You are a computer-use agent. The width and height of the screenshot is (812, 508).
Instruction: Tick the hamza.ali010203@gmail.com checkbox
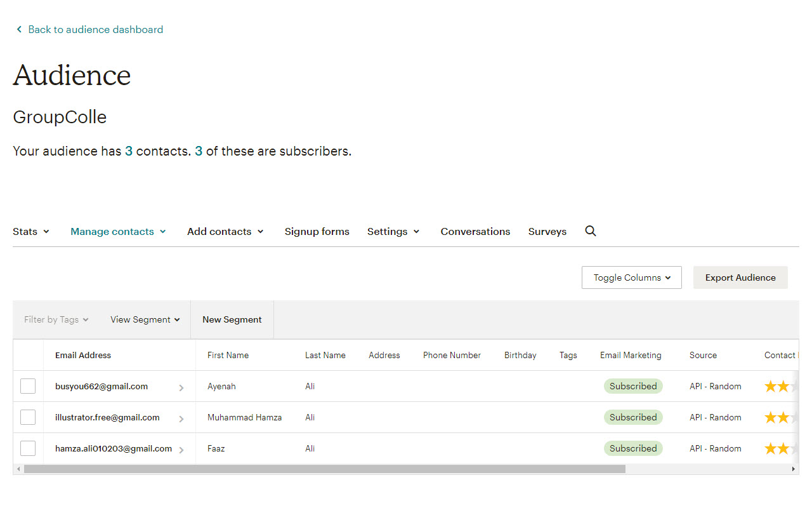pyautogui.click(x=28, y=448)
